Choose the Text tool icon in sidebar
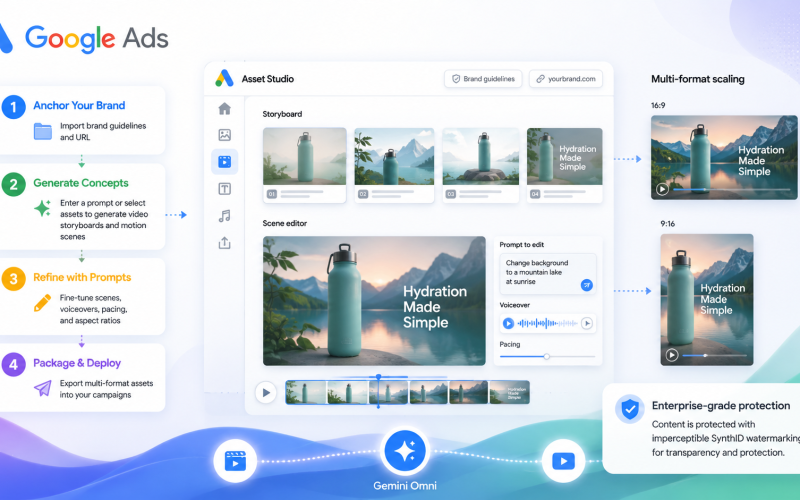The height and width of the screenshot is (500, 800). tap(224, 189)
